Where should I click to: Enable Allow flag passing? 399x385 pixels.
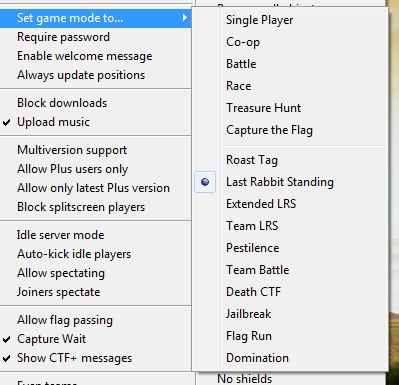[95, 320]
